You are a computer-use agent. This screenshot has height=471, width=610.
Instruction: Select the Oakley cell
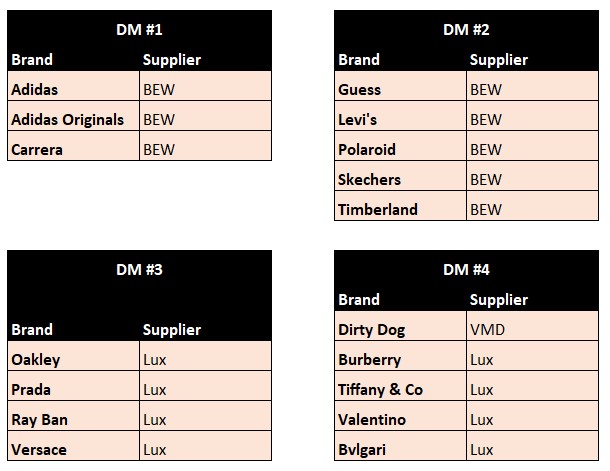tap(73, 359)
